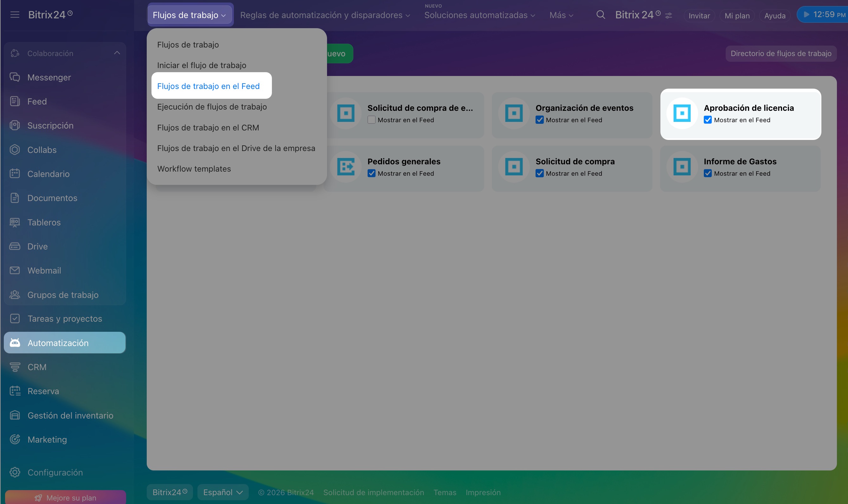This screenshot has width=848, height=504.
Task: Open Calendario via its calendar icon
Action: coord(15,173)
